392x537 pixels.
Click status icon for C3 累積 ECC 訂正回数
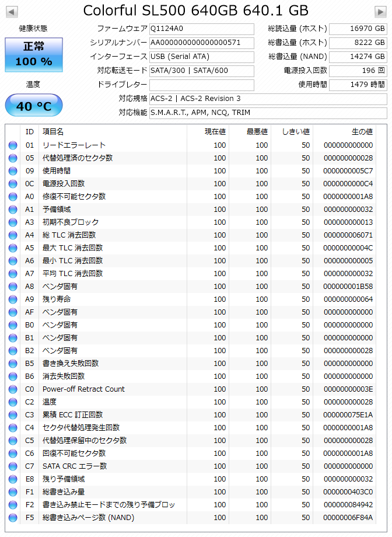(x=13, y=415)
